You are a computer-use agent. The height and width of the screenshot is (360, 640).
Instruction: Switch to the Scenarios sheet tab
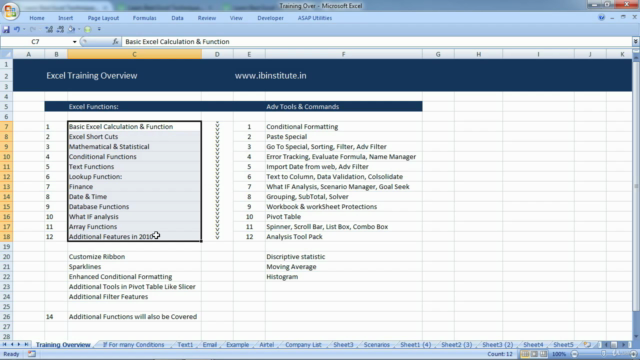click(x=377, y=344)
